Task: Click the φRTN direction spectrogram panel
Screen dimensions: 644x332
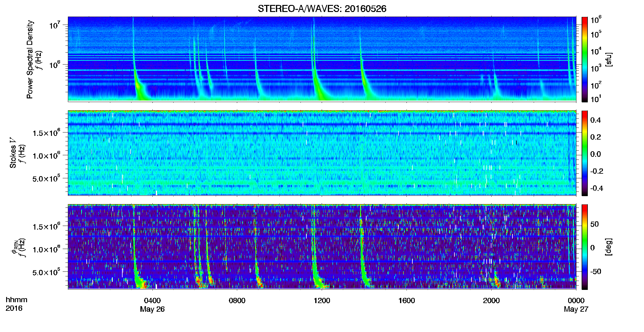Action: [x=322, y=247]
